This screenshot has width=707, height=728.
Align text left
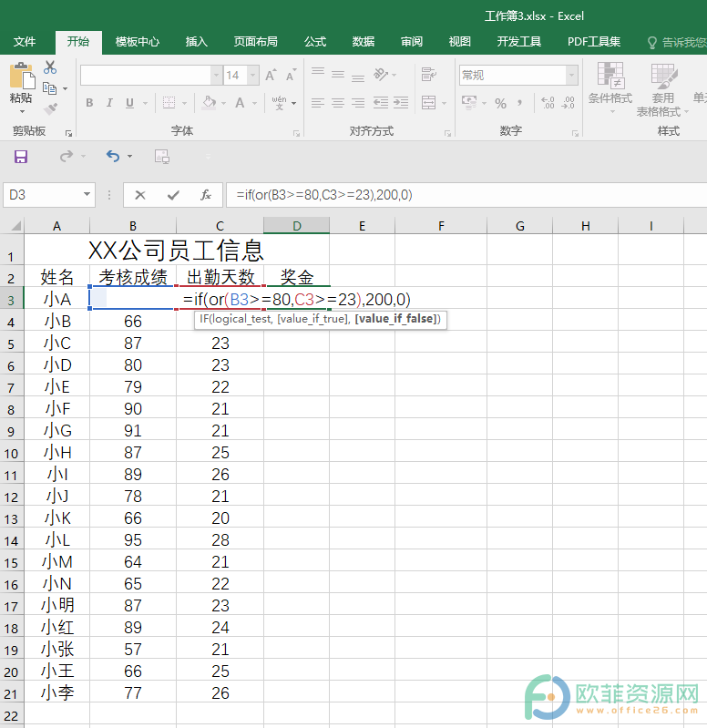click(318, 103)
